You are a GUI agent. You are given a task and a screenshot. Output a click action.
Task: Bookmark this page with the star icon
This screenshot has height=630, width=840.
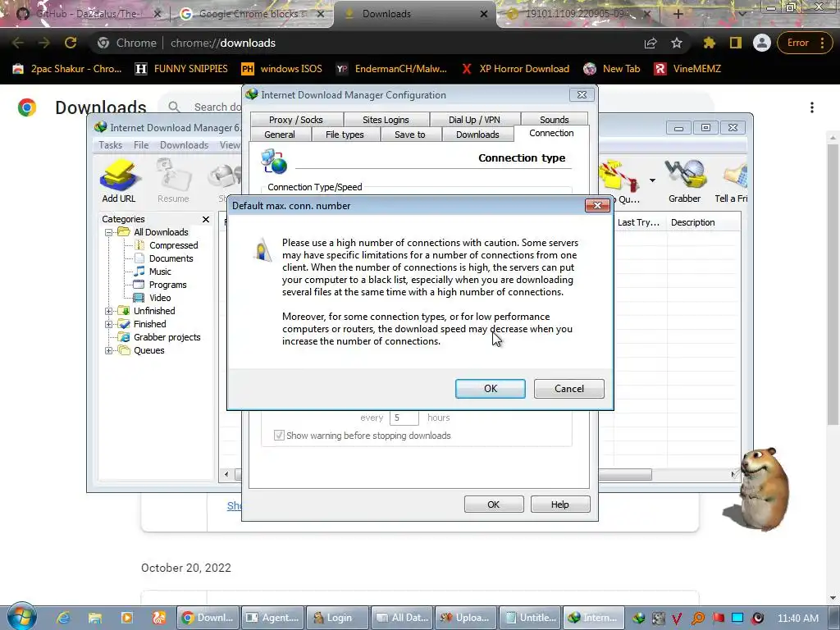coord(677,43)
